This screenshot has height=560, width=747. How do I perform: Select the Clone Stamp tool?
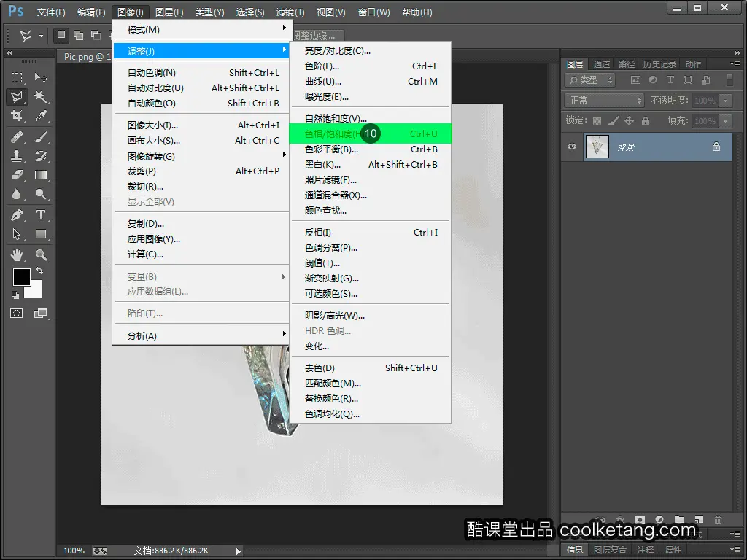(17, 156)
